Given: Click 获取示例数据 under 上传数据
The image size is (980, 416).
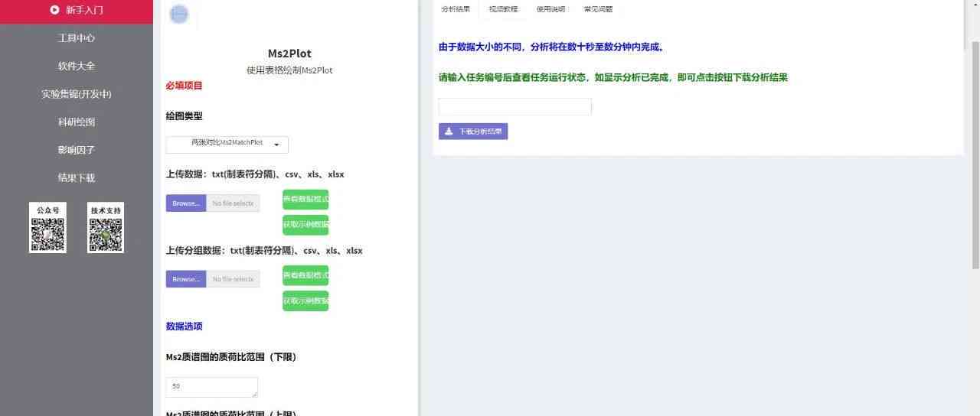Looking at the screenshot, I should point(305,225).
